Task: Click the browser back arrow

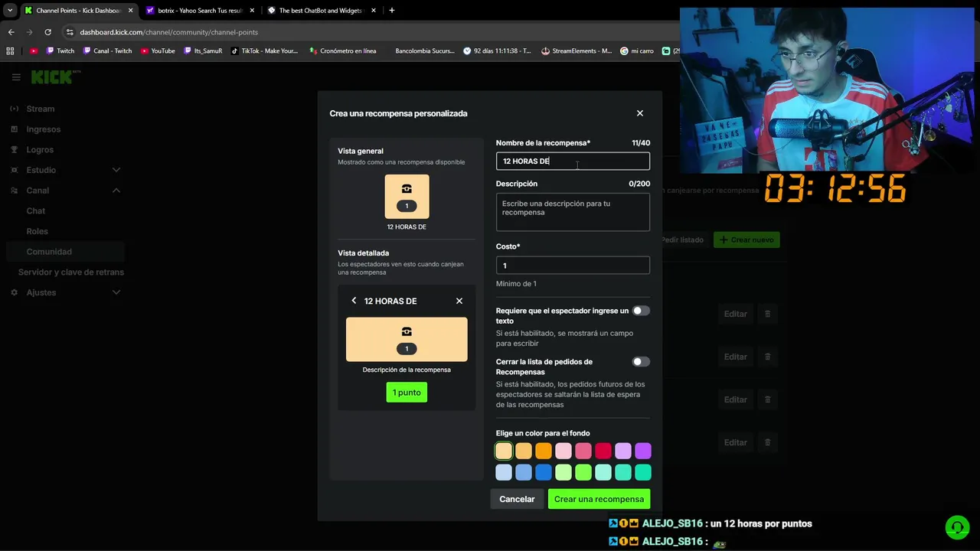Action: click(11, 32)
